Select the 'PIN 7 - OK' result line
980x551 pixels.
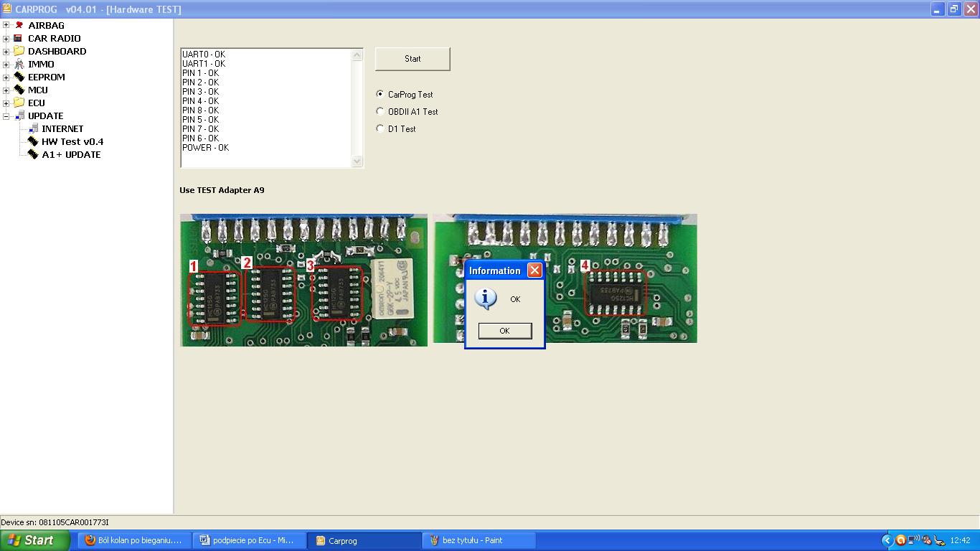coord(201,129)
